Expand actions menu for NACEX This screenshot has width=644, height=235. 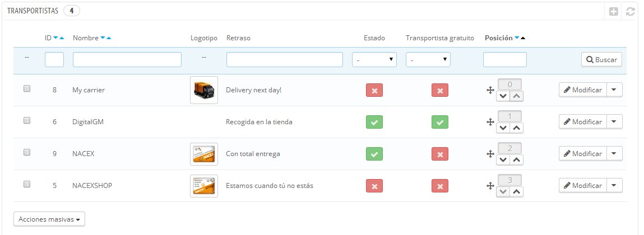(x=614, y=154)
